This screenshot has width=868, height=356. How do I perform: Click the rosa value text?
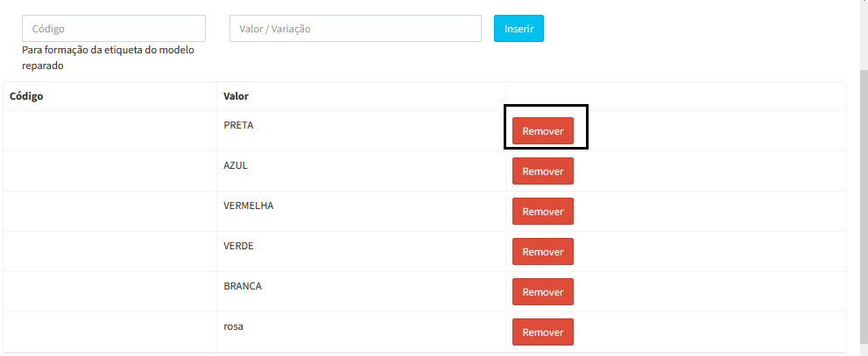[234, 326]
